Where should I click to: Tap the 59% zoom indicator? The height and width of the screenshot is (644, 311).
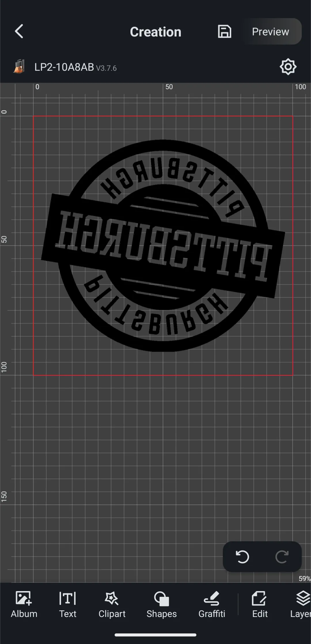[x=304, y=578]
